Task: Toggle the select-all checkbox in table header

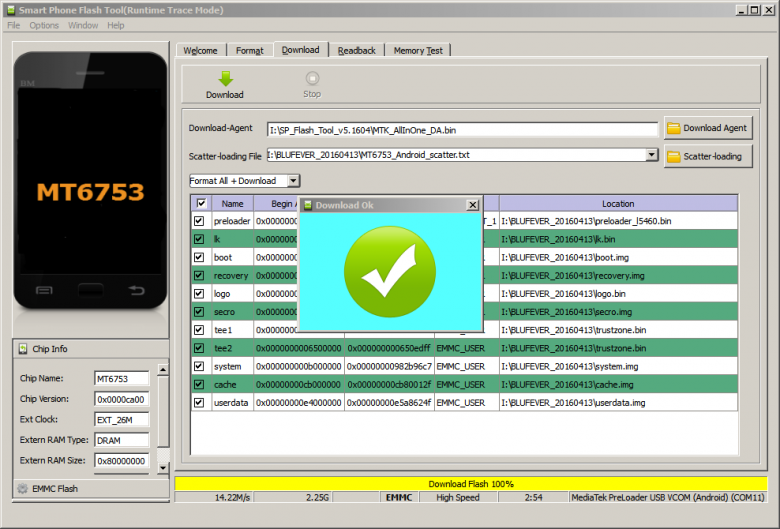Action: tap(201, 203)
